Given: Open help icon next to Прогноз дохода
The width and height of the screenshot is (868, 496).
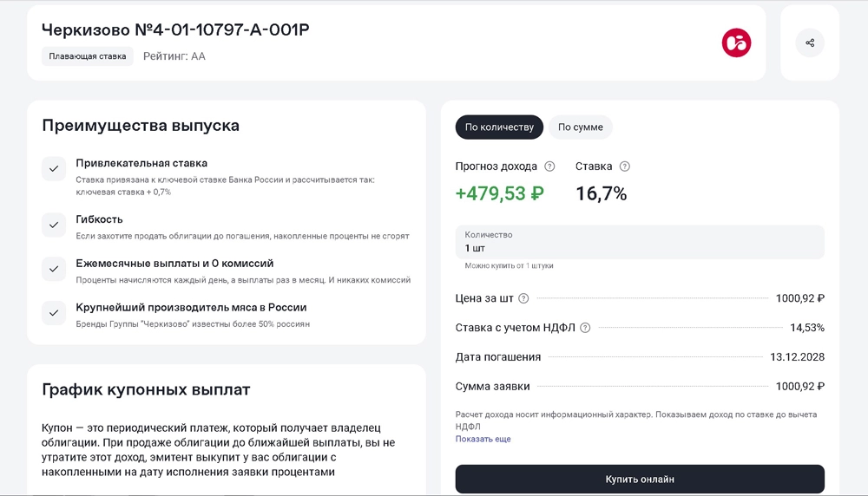Looking at the screenshot, I should 549,166.
